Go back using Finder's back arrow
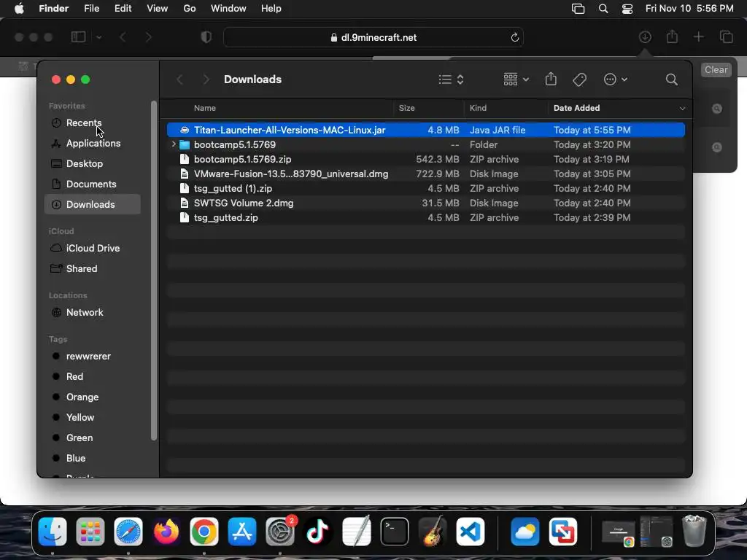 click(179, 79)
